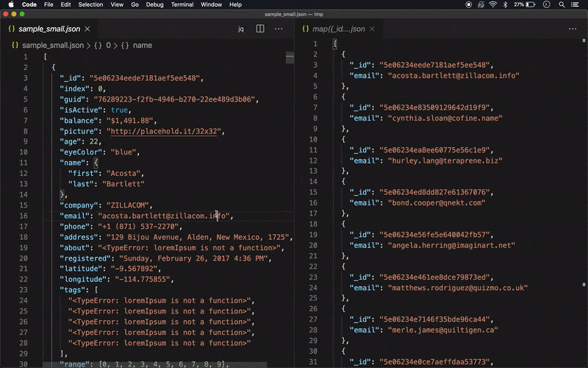Click the latitude value "-9.567892"
This screenshot has width=588, height=368.
pyautogui.click(x=135, y=269)
